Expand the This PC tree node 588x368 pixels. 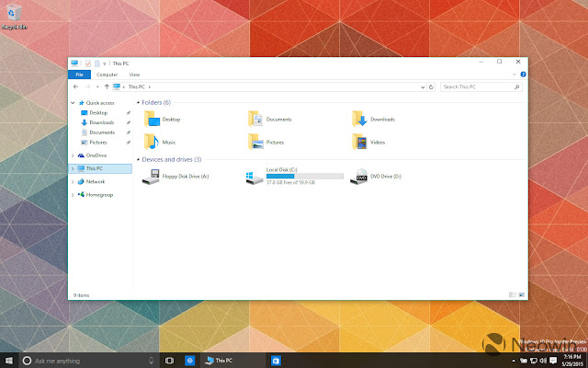point(73,168)
